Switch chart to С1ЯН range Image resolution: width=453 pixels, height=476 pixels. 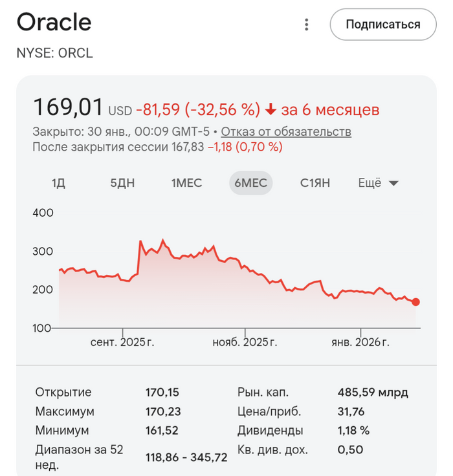pyautogui.click(x=315, y=183)
